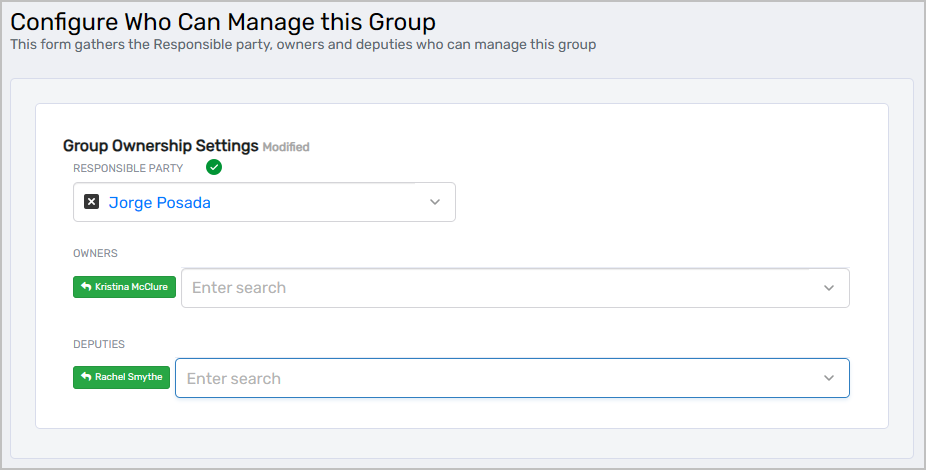This screenshot has width=926, height=470.
Task: Click the OWNERS field label
Action: coord(95,254)
